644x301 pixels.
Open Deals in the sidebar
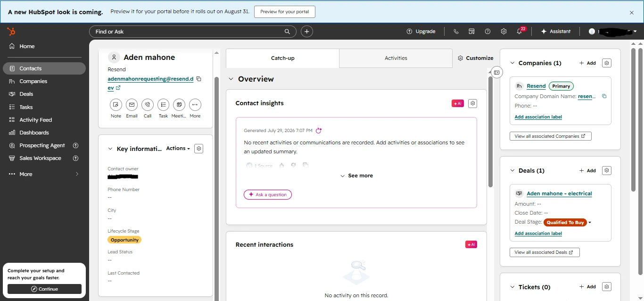coord(44,94)
